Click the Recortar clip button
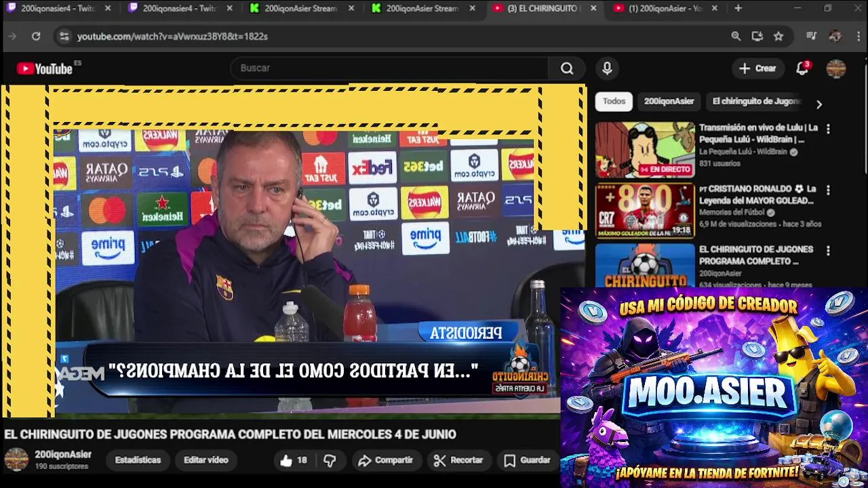 click(458, 460)
